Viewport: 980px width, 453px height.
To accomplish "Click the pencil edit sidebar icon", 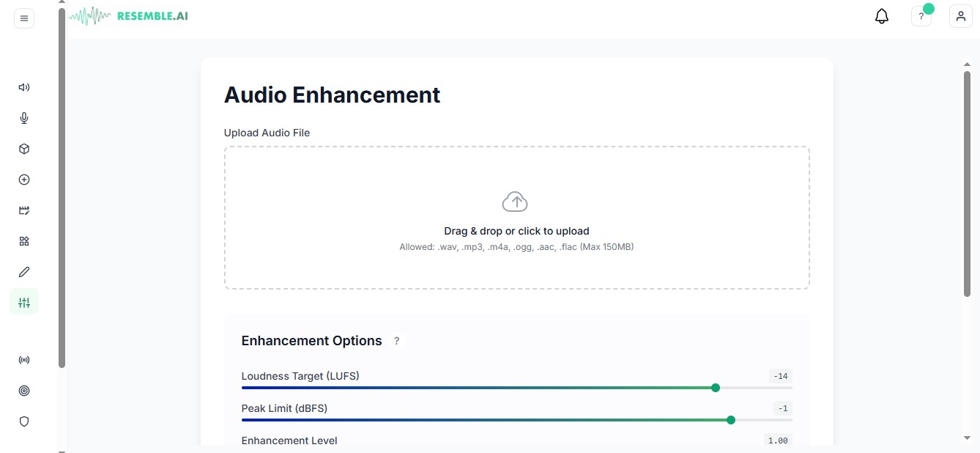I will click(x=24, y=272).
